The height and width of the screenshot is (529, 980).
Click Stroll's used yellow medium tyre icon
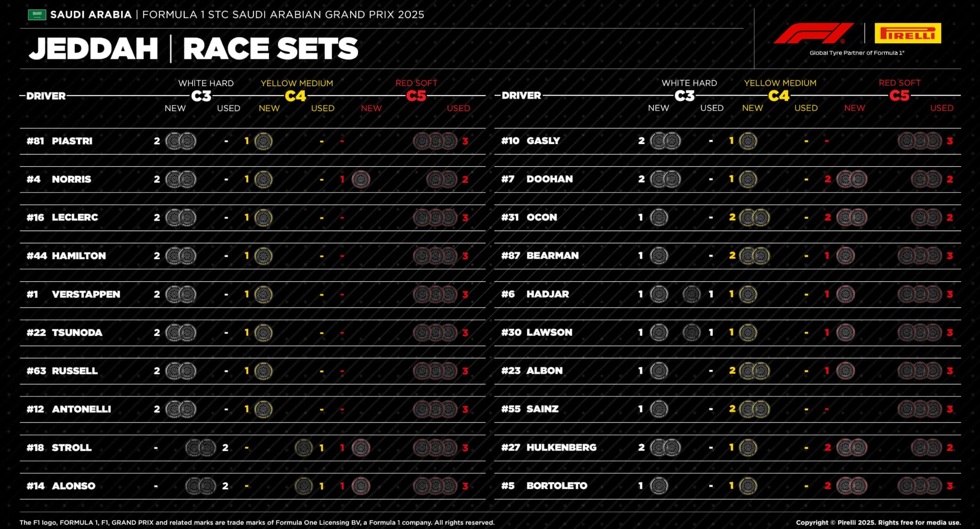click(304, 448)
